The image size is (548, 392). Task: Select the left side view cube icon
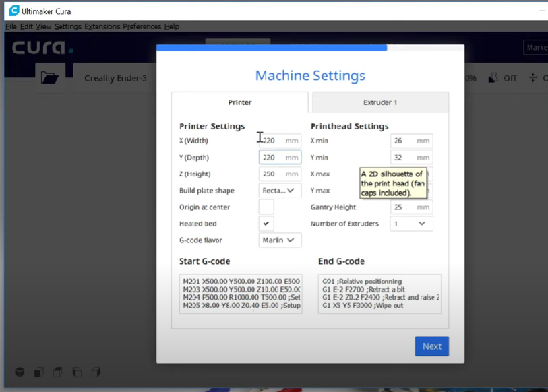tap(77, 372)
